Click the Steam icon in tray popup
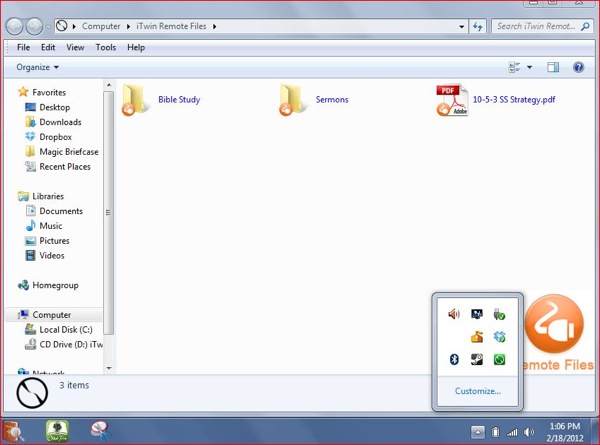Image resolution: width=600 pixels, height=445 pixels. 477,359
